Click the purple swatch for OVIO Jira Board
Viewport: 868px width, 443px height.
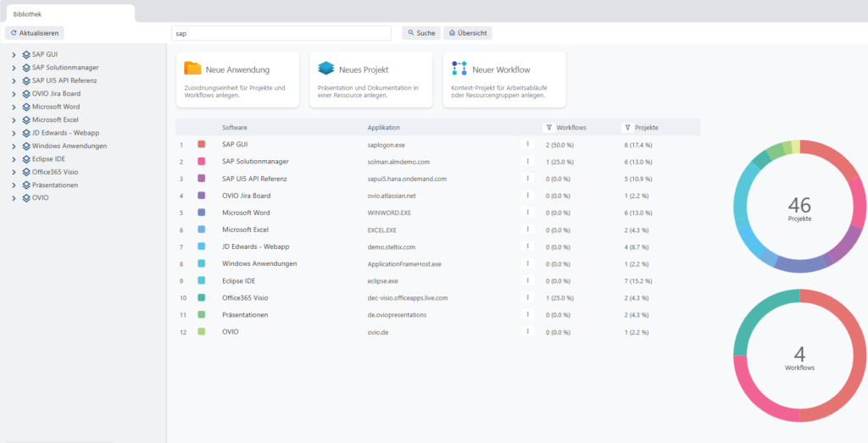point(202,195)
